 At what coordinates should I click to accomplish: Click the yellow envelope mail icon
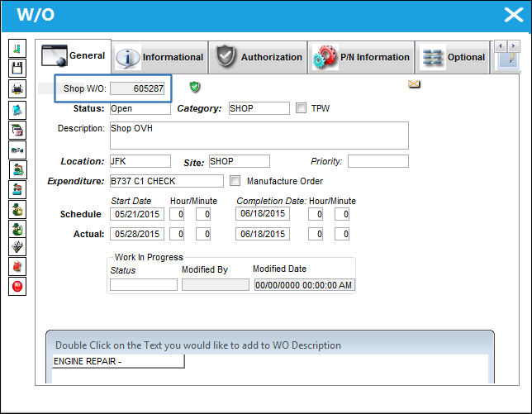414,83
